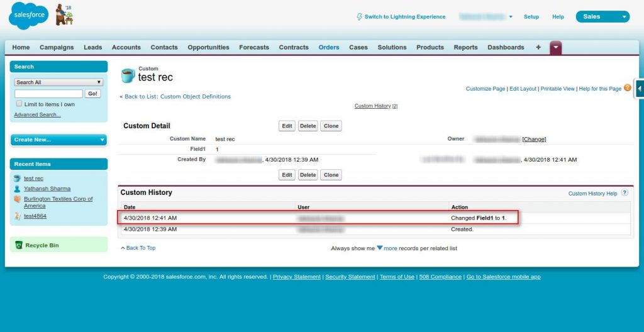Open the maroon tab overflow dropdown
This screenshot has height=332, width=644.
[x=556, y=47]
